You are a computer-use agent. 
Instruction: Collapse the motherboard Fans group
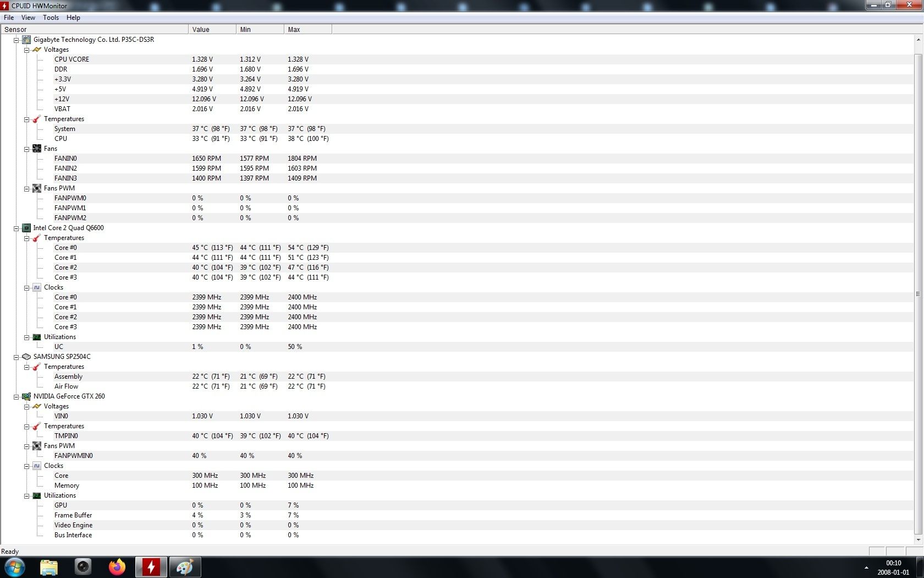(x=26, y=149)
